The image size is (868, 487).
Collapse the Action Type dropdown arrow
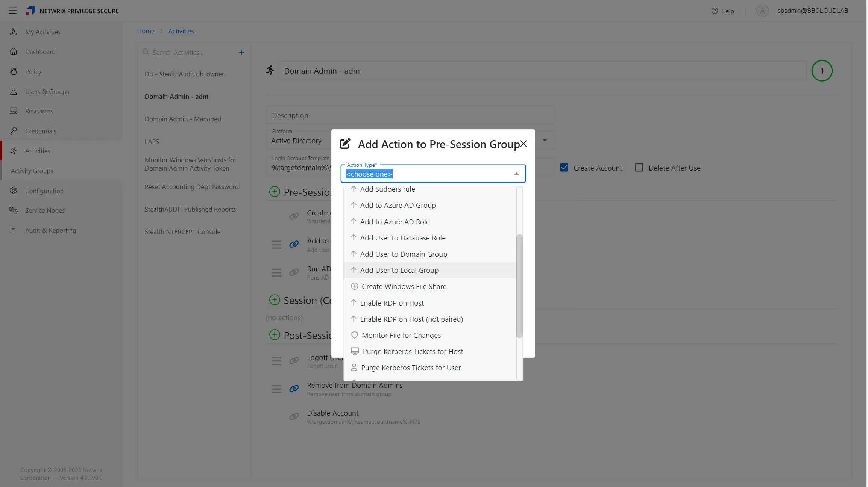(x=516, y=174)
